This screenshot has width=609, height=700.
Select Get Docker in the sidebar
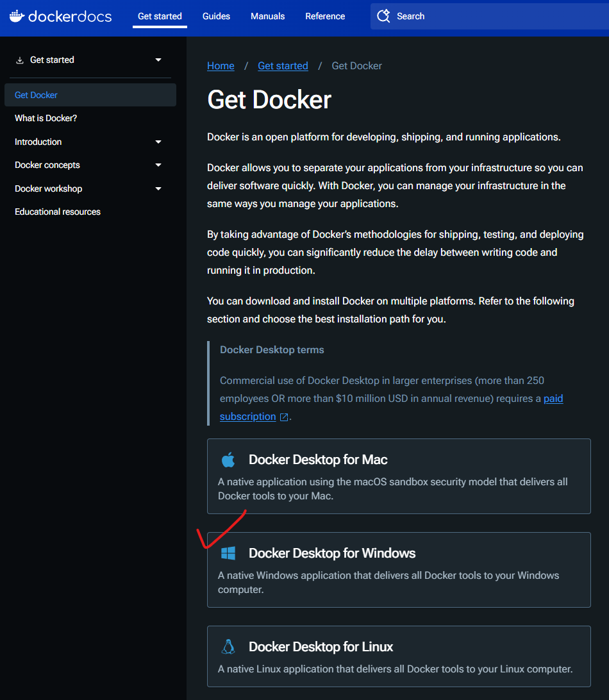click(x=90, y=95)
